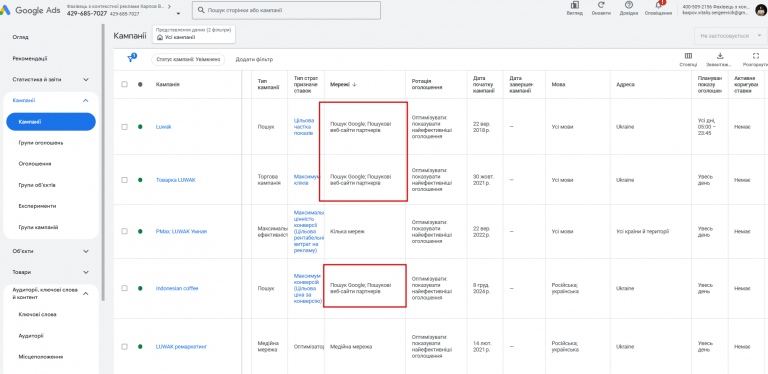768x374 pixels.
Task: Open the Усі кампанії data view selector
Action: (x=194, y=34)
